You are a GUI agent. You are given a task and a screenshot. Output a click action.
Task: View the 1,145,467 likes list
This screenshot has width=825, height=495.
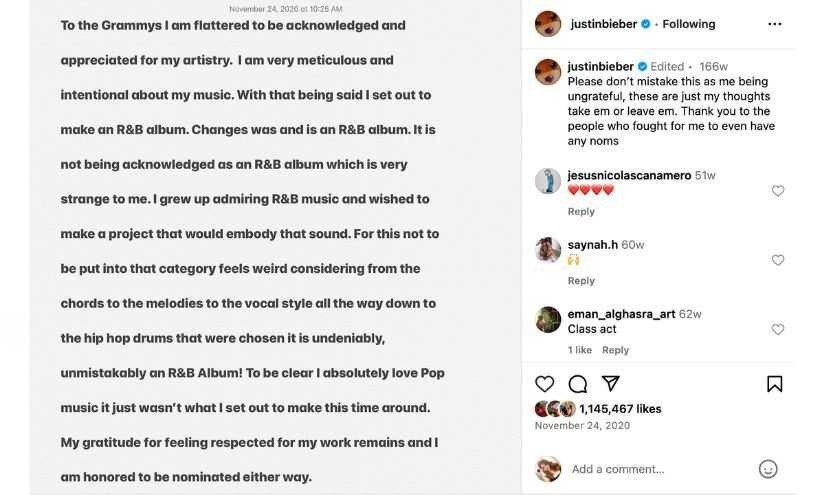click(620, 409)
